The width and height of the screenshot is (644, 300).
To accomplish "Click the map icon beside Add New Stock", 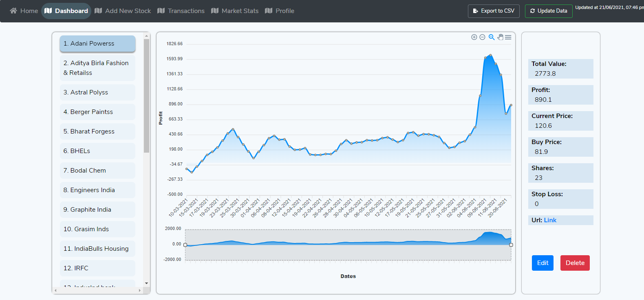I will pyautogui.click(x=98, y=11).
